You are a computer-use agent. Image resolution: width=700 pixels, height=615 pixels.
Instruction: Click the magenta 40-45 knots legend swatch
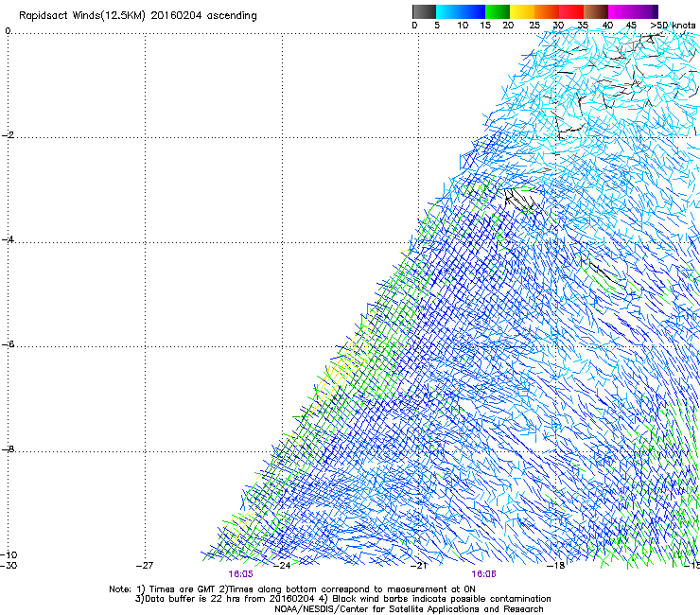(x=621, y=11)
